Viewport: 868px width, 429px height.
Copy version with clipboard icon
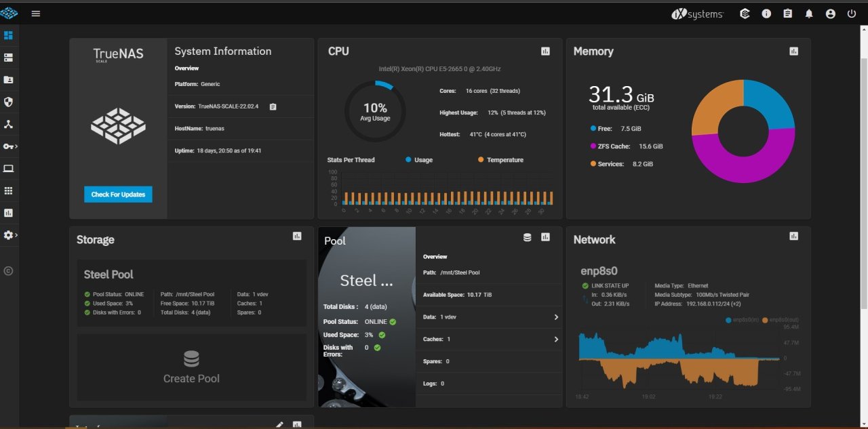point(273,106)
